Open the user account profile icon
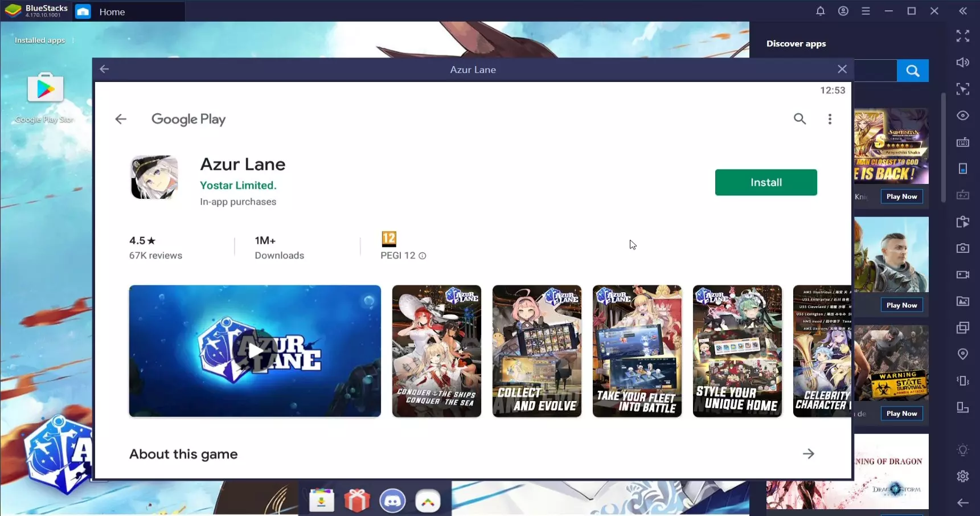 click(x=843, y=11)
